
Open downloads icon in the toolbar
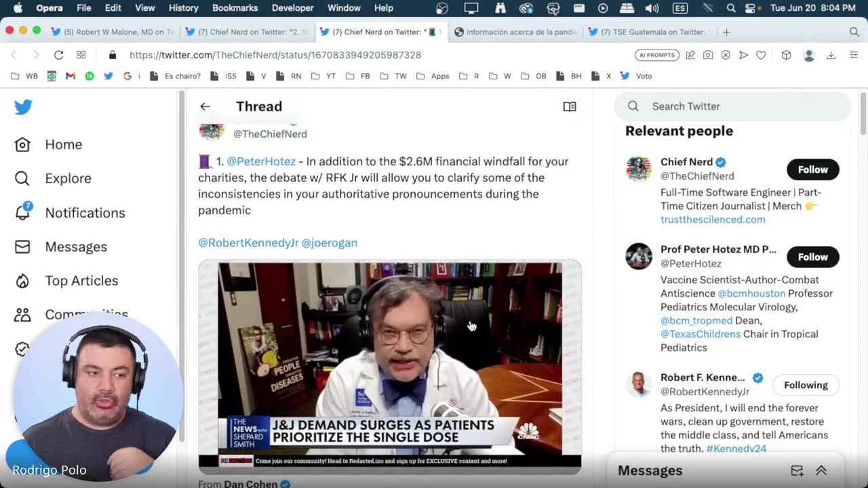[831, 55]
